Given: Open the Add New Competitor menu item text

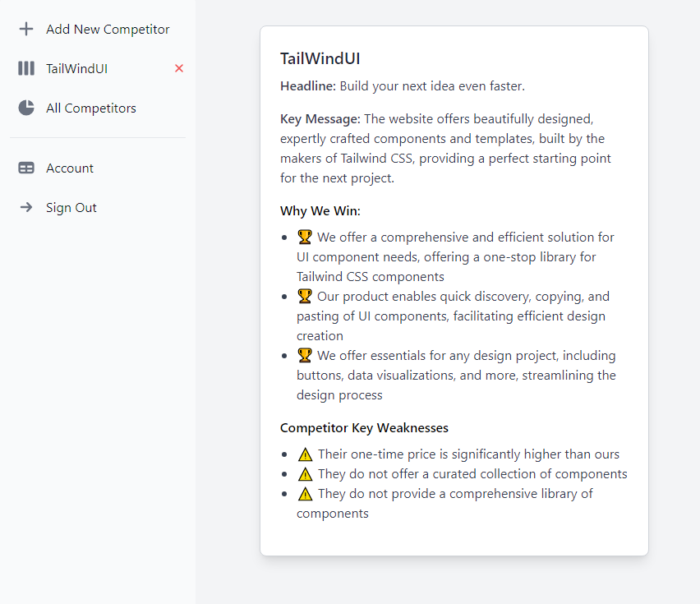Looking at the screenshot, I should coord(108,30).
